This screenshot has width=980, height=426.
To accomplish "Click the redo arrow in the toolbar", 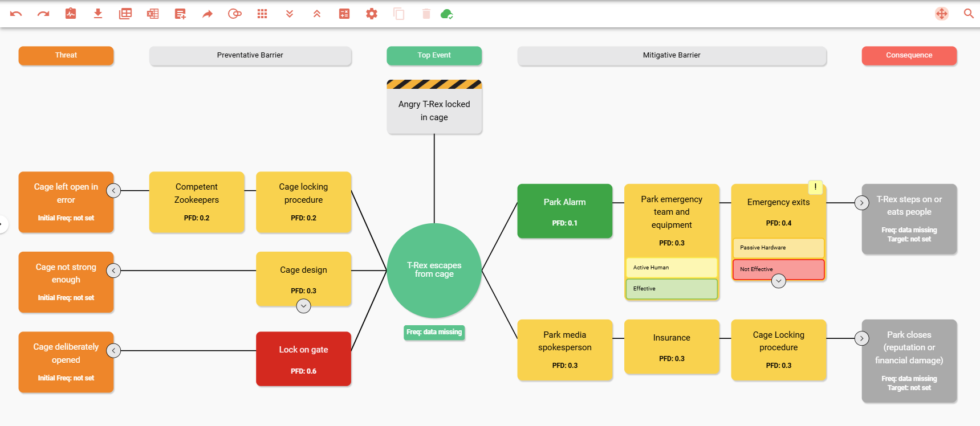I will pos(43,14).
